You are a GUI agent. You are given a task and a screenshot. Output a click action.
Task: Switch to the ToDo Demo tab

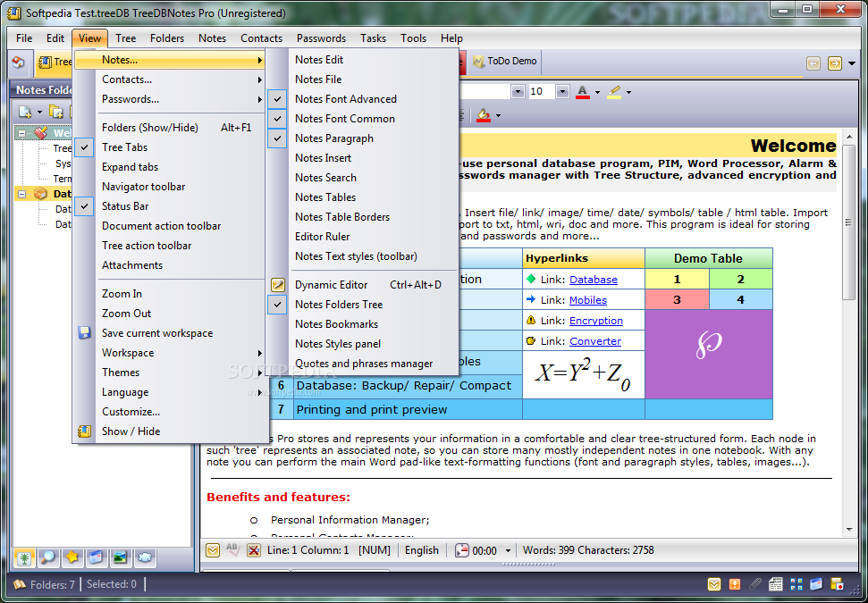(504, 61)
